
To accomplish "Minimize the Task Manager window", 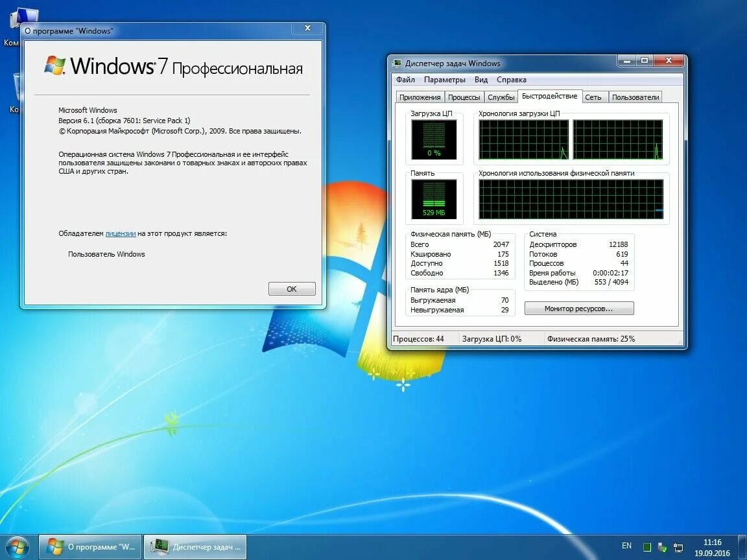I will (x=626, y=60).
